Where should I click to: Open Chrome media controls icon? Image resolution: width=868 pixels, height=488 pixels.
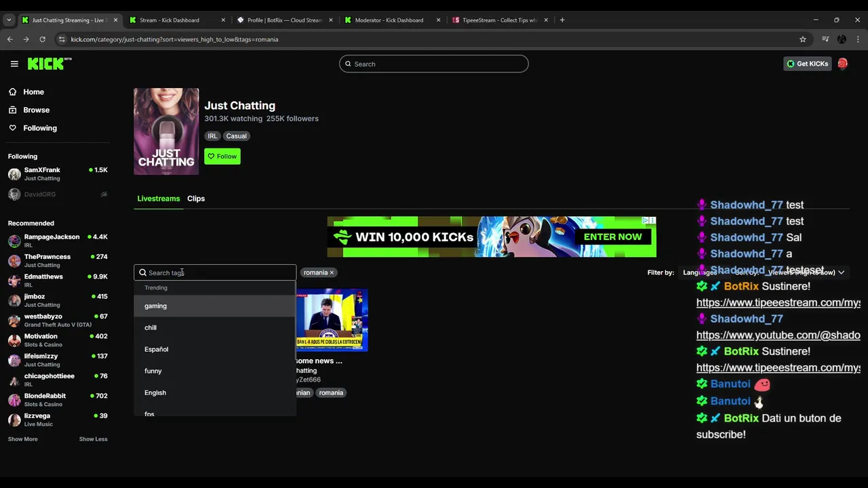(825, 39)
